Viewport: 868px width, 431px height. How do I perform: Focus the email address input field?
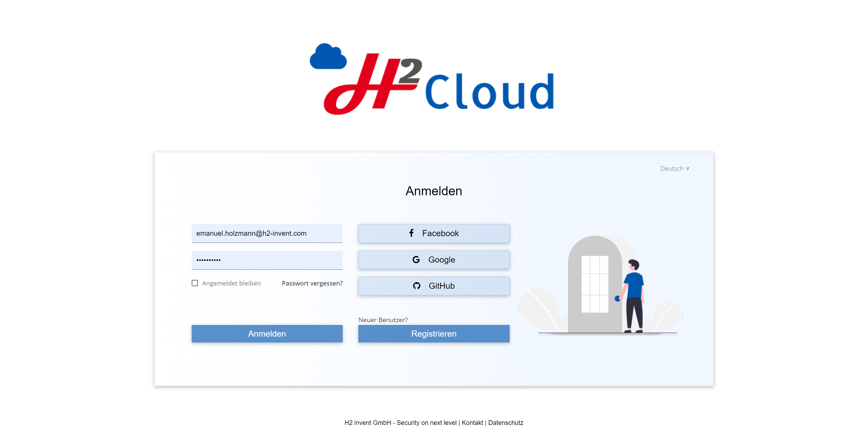[267, 233]
